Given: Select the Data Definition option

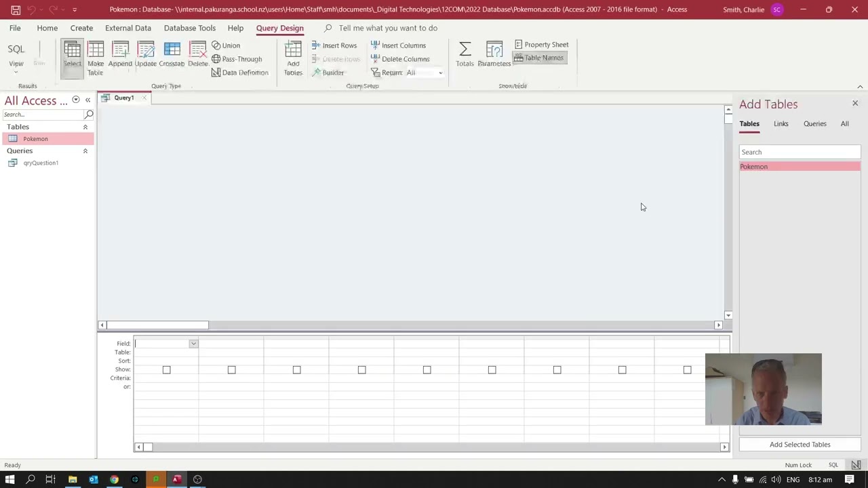Looking at the screenshot, I should coord(240,73).
